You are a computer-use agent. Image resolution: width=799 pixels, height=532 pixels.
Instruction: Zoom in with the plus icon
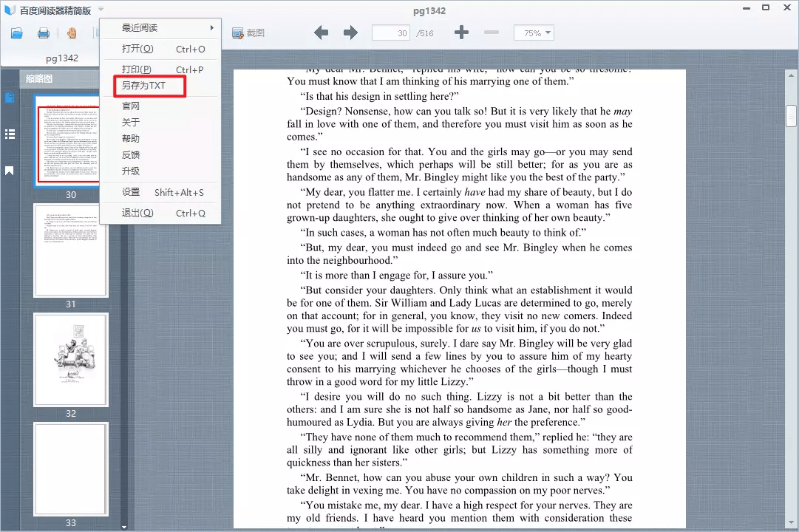coord(462,33)
